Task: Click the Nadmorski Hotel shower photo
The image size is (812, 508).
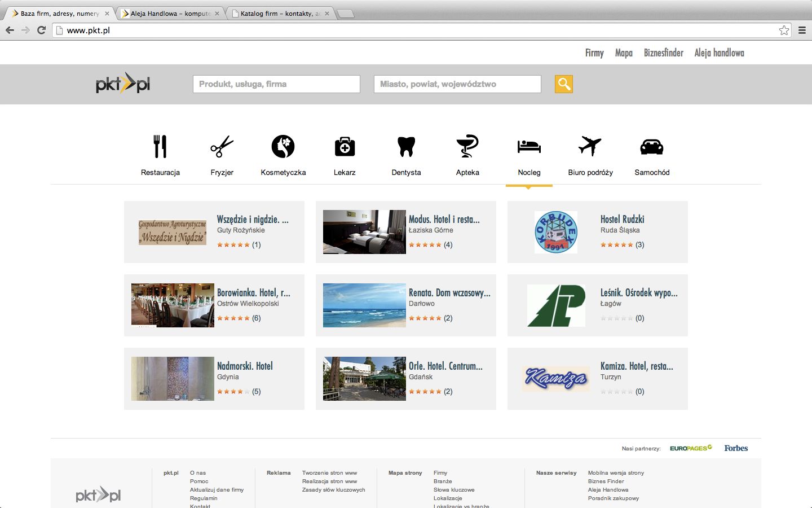Action: 173,379
